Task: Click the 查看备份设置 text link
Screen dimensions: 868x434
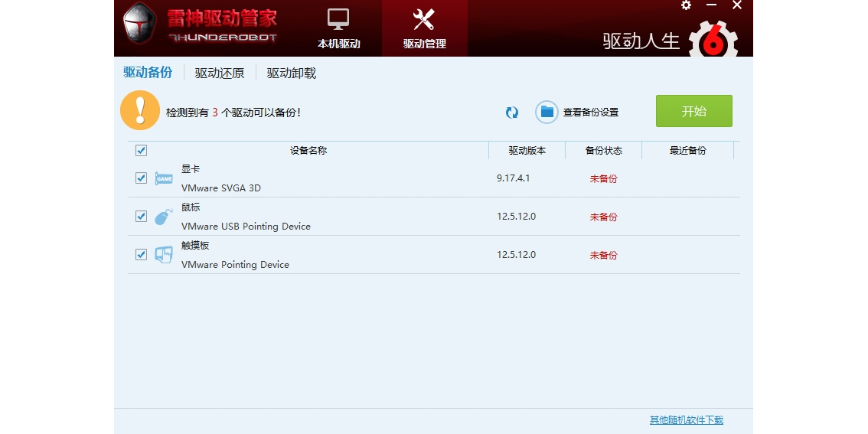Action: [590, 113]
